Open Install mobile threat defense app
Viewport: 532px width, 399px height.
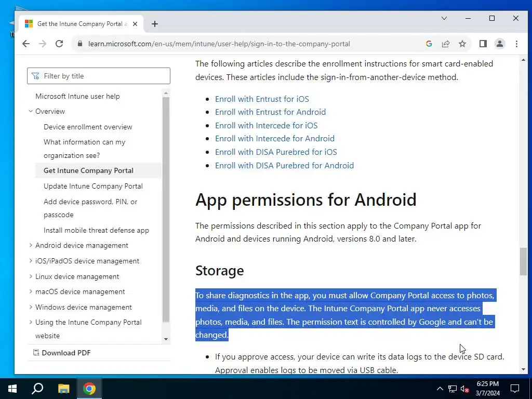point(96,230)
